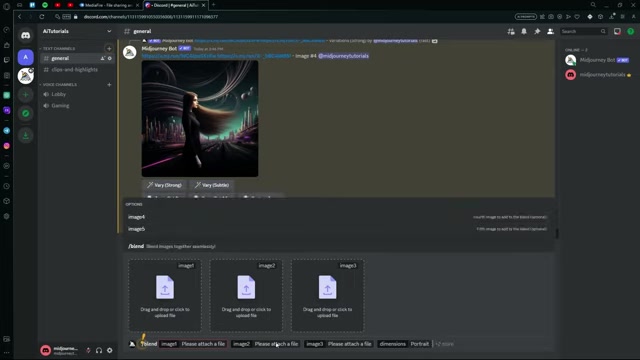Open the green Help icon
Image resolution: width=640 pixels, height=360 pixels.
click(631, 31)
